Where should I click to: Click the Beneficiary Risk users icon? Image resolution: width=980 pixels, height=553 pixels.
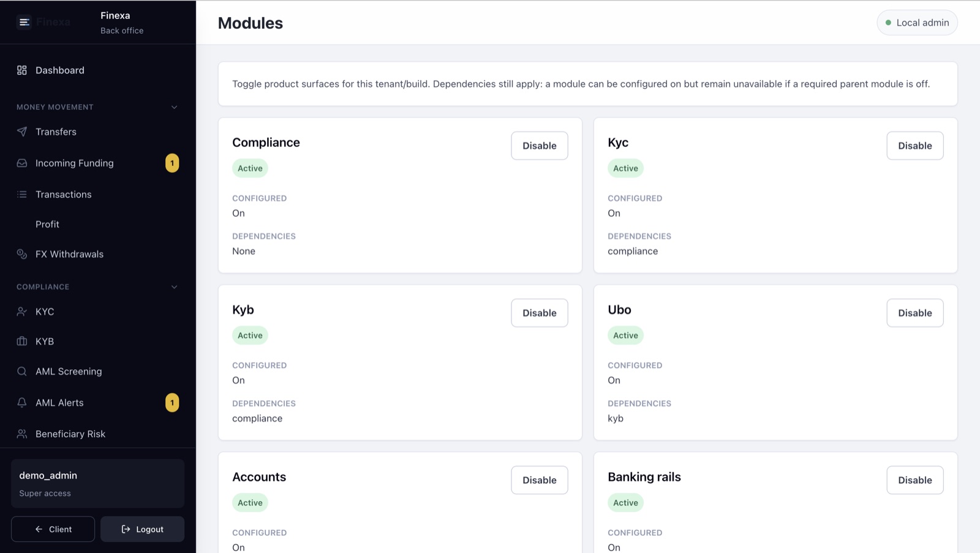[x=22, y=434]
